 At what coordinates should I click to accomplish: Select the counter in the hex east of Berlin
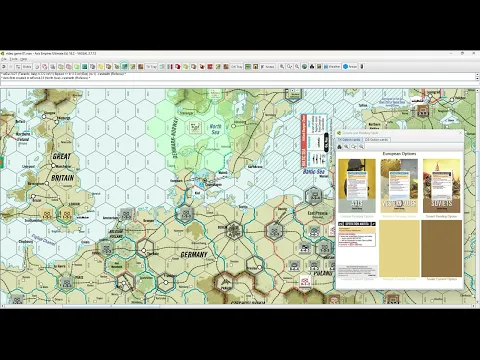point(274,231)
